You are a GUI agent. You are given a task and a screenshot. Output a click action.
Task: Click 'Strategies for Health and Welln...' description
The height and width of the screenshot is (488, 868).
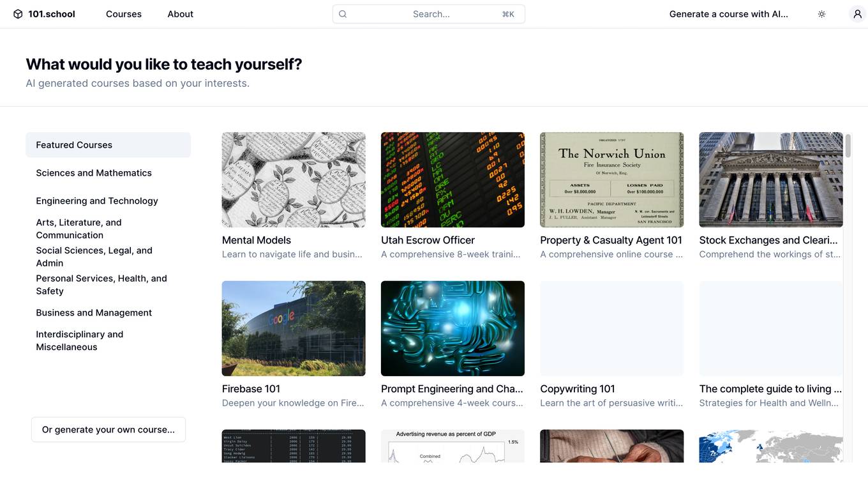(769, 403)
